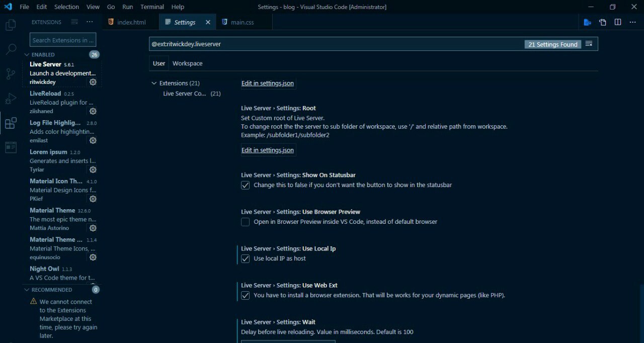Uncheck Use Web Ext checkbox
The width and height of the screenshot is (644, 343).
pos(246,295)
